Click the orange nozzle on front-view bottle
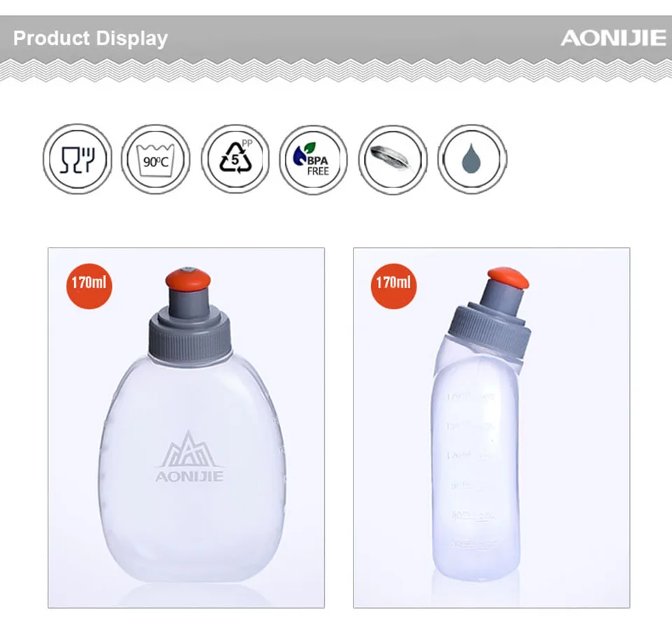The height and width of the screenshot is (617, 672). (188, 278)
